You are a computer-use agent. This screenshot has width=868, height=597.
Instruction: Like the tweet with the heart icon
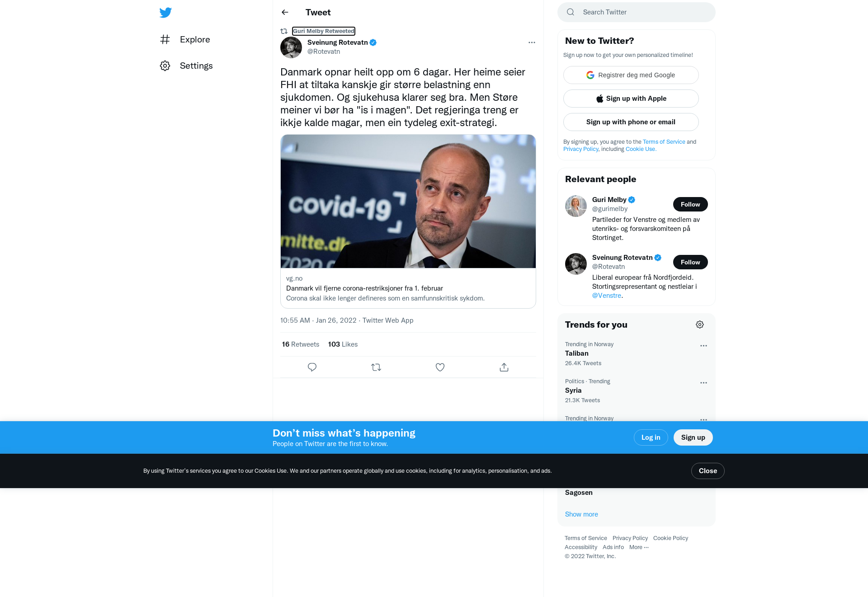(x=440, y=367)
